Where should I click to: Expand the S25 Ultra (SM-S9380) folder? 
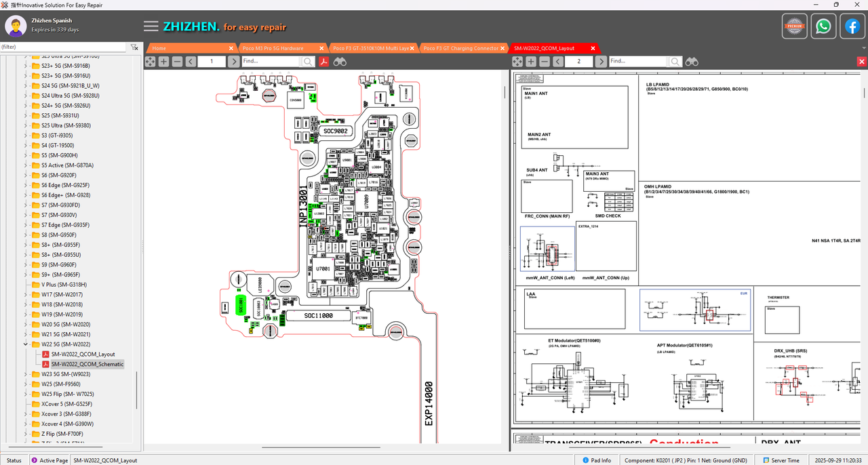click(x=26, y=125)
